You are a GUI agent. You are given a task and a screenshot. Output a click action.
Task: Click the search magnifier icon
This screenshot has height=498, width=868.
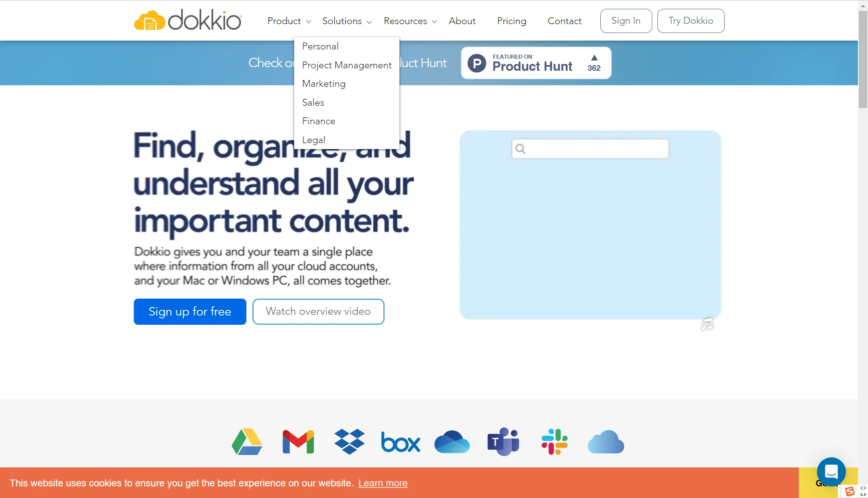point(521,149)
